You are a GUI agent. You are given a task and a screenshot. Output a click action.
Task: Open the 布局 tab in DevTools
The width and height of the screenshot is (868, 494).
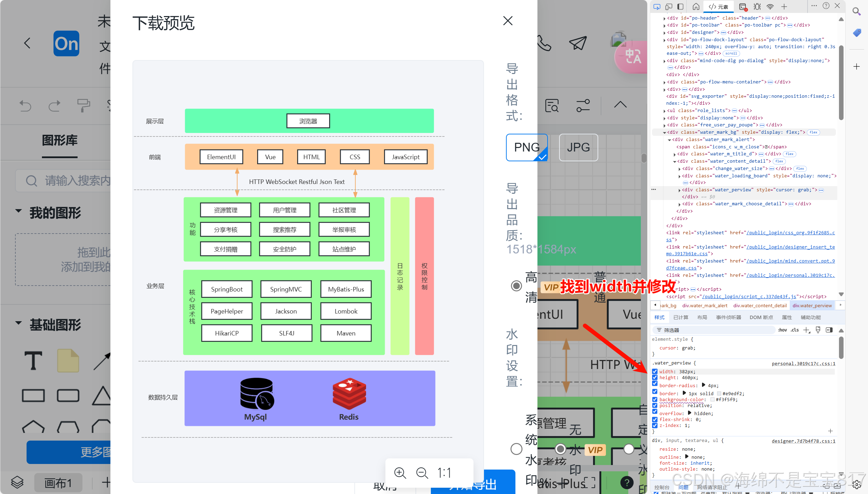(702, 317)
